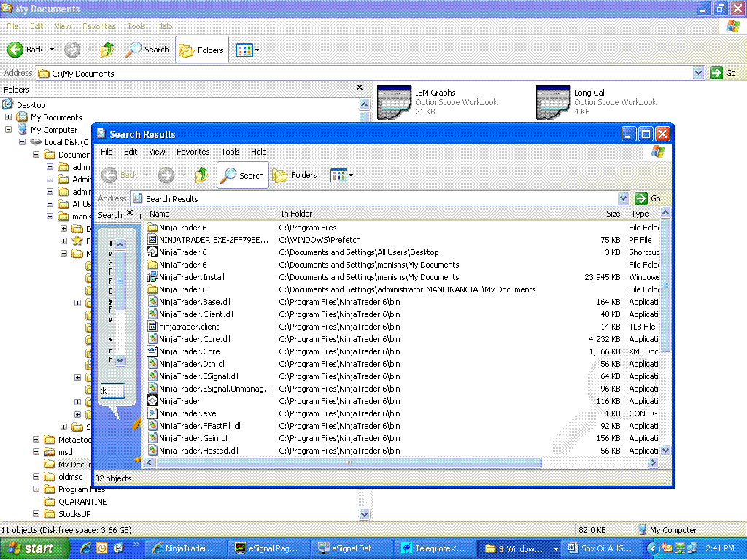Viewport: 747px width, 560px height.
Task: Sort results by Size column header
Action: tap(589, 214)
